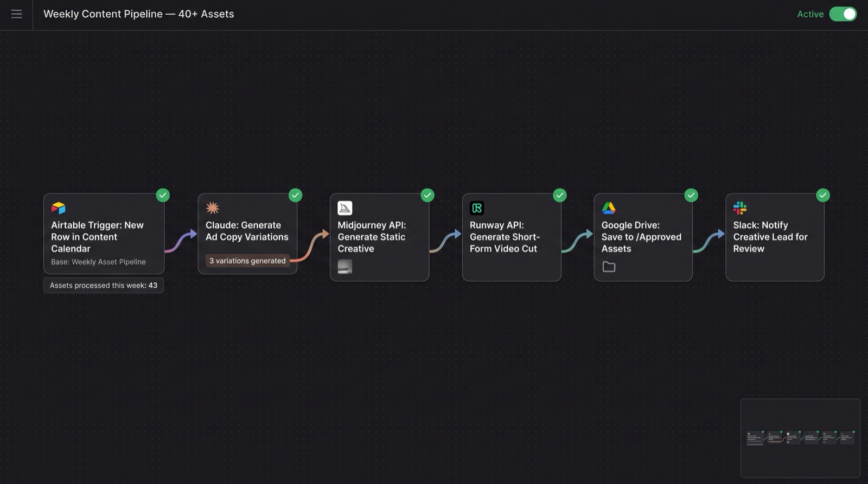Select 'Slack: Notify Creative Lead for Review' title

770,237
